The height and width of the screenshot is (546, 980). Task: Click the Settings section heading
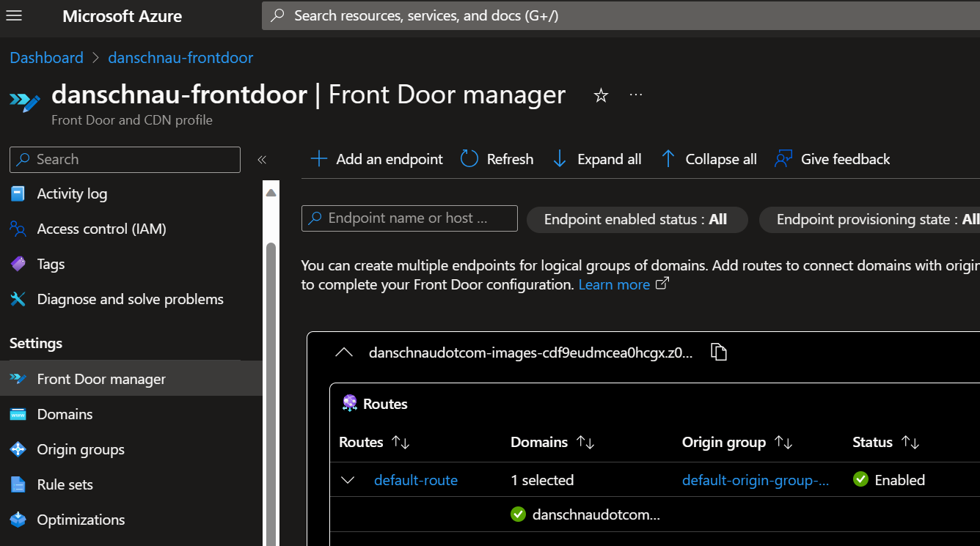point(36,344)
